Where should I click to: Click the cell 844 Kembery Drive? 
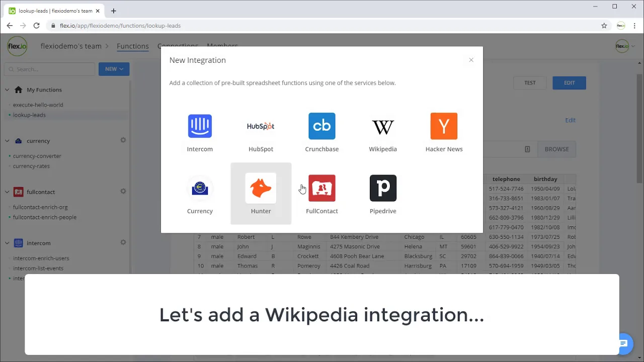coord(355,237)
